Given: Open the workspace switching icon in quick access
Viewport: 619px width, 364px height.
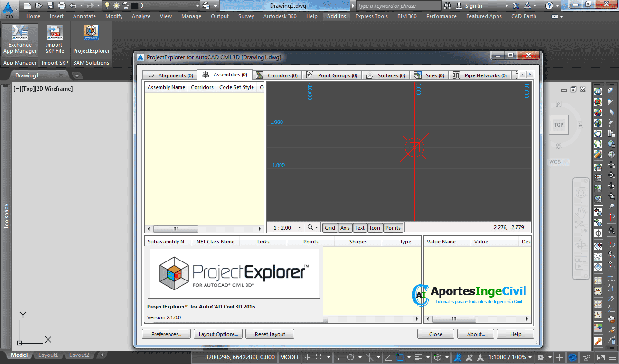Looking at the screenshot, I should pyautogui.click(x=206, y=6).
